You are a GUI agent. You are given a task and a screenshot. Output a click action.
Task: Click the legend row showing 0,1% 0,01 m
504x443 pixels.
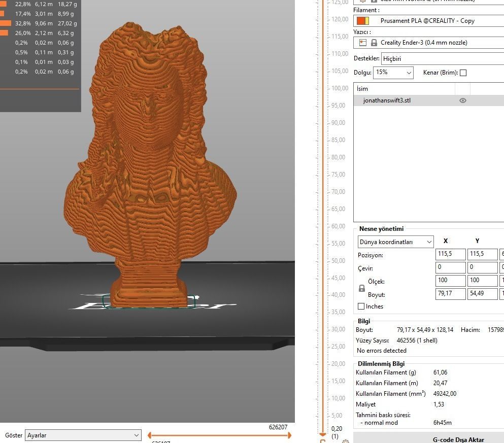[44, 62]
